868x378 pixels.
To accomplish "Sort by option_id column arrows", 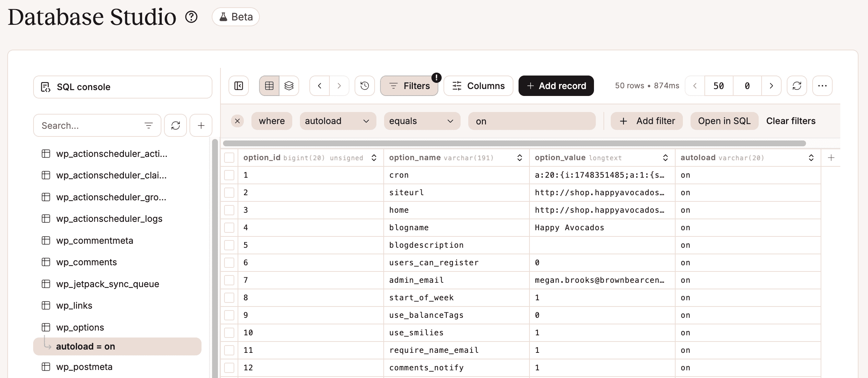I will pos(374,158).
